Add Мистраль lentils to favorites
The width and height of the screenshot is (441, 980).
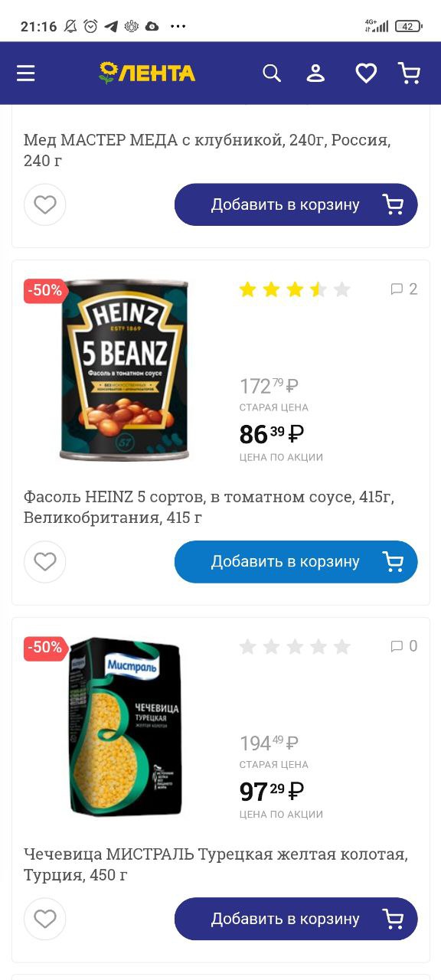[45, 919]
